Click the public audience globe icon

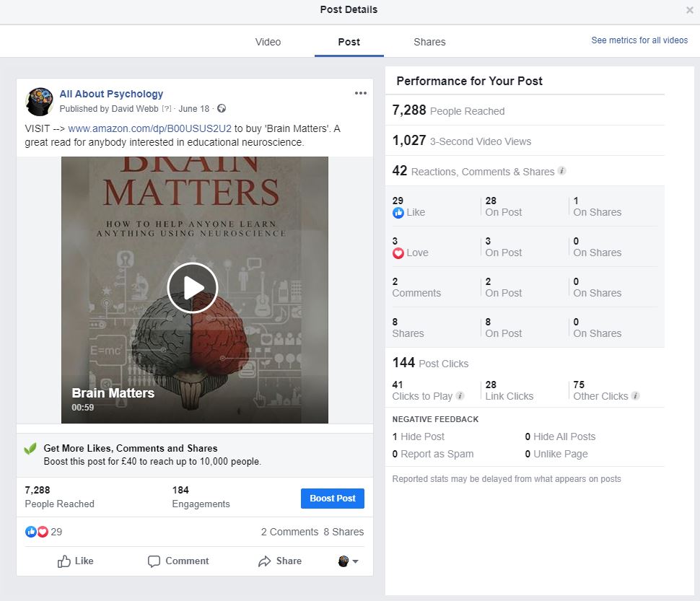pos(222,108)
